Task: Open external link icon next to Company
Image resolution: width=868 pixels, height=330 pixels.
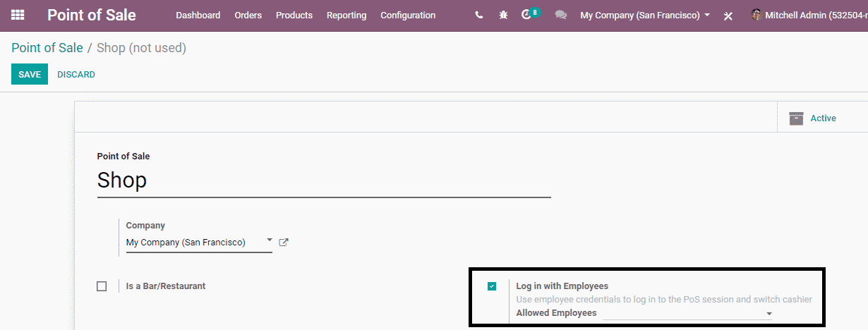Action: 284,242
